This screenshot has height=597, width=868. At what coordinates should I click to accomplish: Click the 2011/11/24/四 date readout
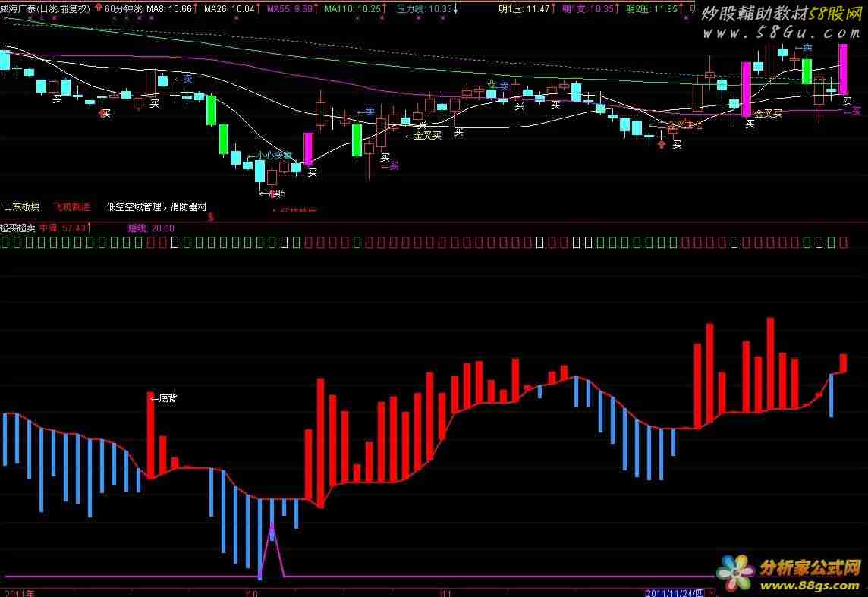[675, 593]
